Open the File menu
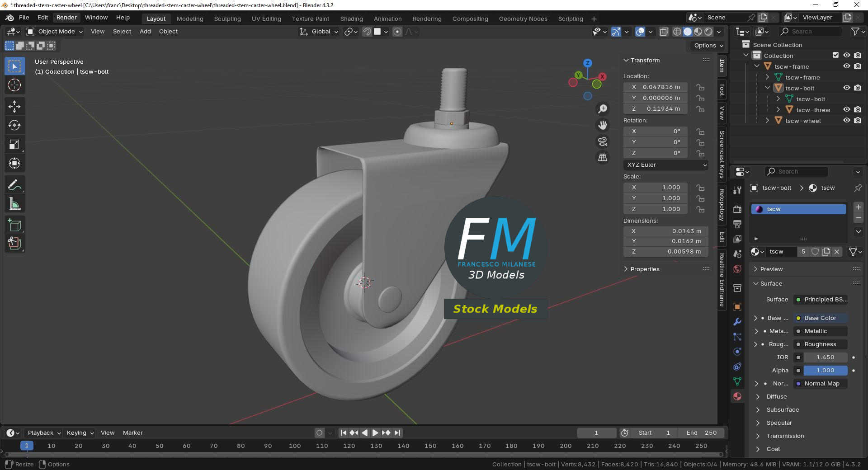The width and height of the screenshot is (868, 470). tap(24, 18)
